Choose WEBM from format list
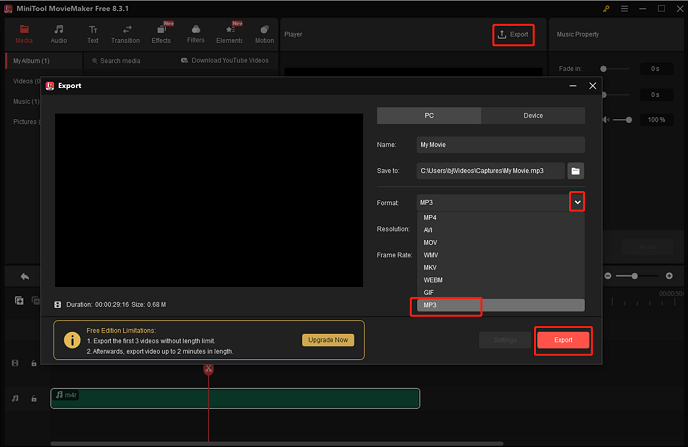 [501, 280]
